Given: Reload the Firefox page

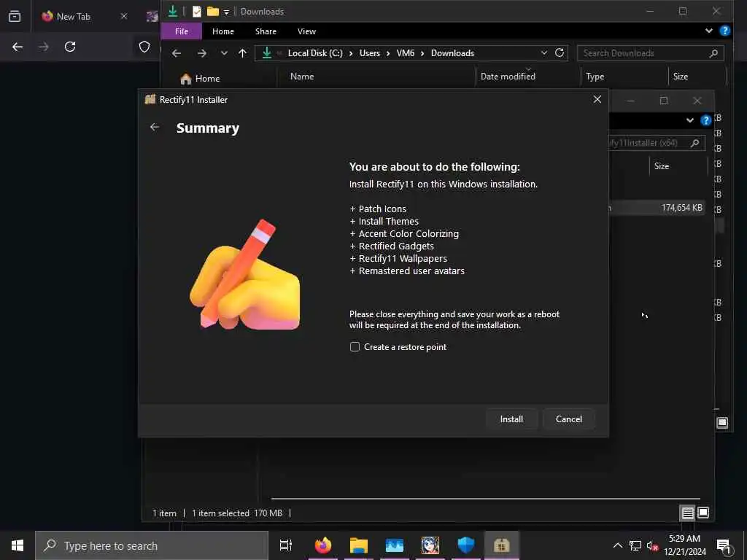Looking at the screenshot, I should (x=70, y=47).
